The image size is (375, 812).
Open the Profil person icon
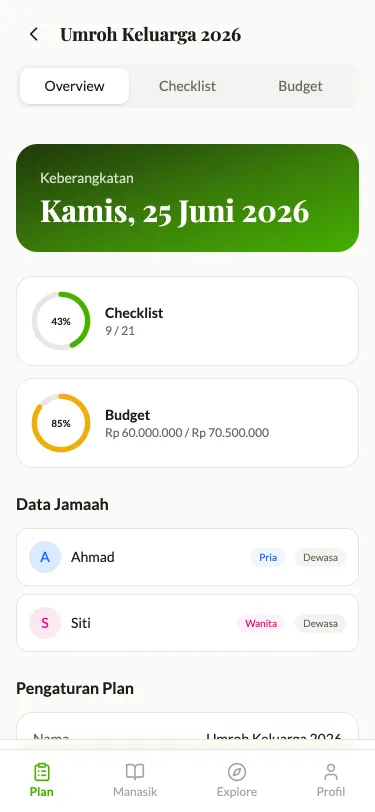[x=331, y=772]
